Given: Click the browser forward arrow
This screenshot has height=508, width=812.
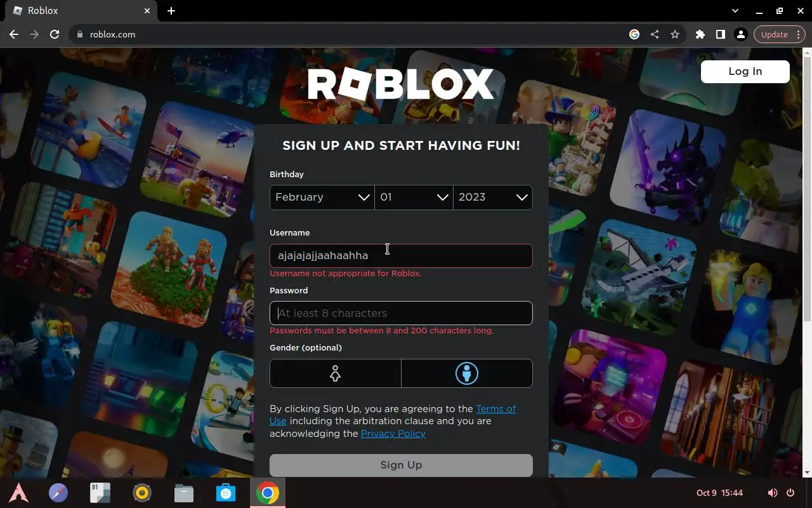Looking at the screenshot, I should (34, 34).
